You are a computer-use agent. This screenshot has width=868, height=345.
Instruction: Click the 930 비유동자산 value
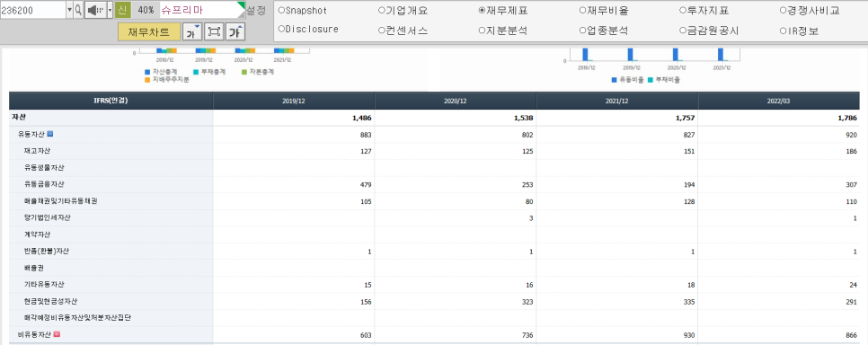[688, 335]
